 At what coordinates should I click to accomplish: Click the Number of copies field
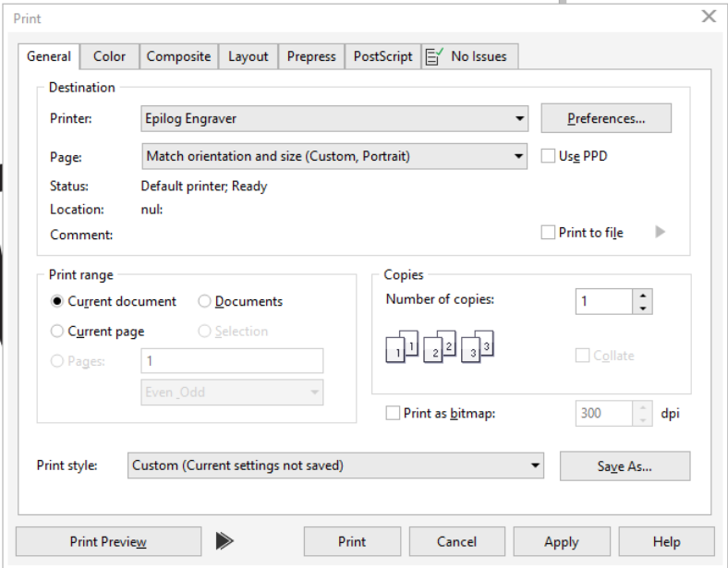[x=603, y=302]
